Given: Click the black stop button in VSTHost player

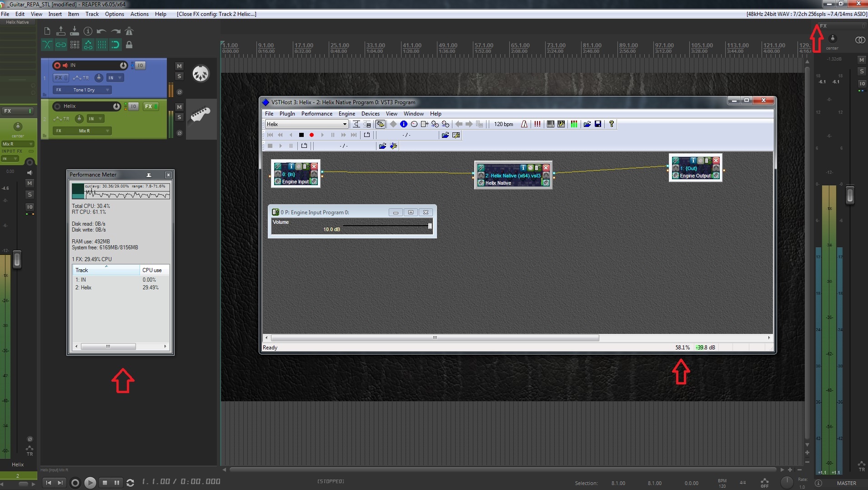Looking at the screenshot, I should pos(301,135).
